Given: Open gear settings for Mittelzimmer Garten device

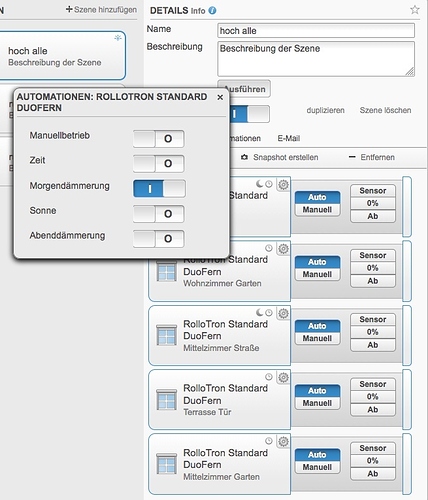Looking at the screenshot, I should (x=283, y=441).
